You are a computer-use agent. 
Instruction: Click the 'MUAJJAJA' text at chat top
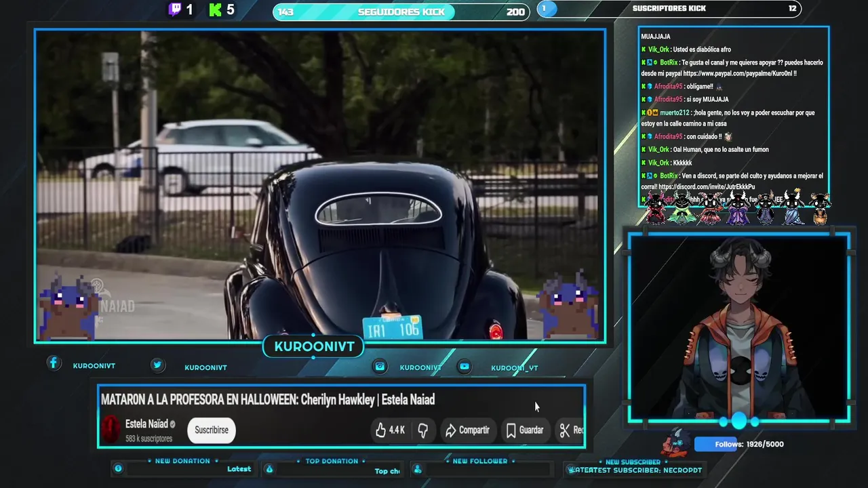(x=656, y=37)
